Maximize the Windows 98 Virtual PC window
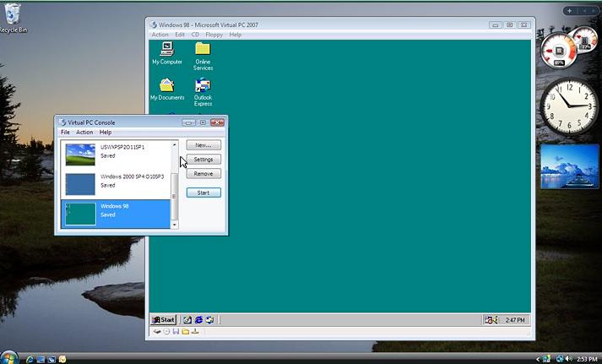 tap(509, 25)
